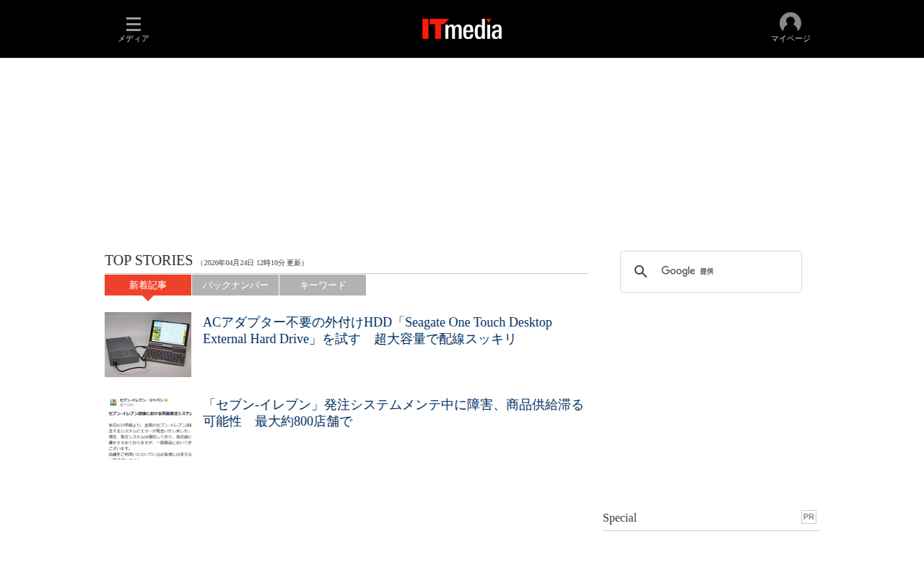Viewport: 924px width, 578px height.
Task: Click the PR badge next to Special
Action: click(808, 517)
